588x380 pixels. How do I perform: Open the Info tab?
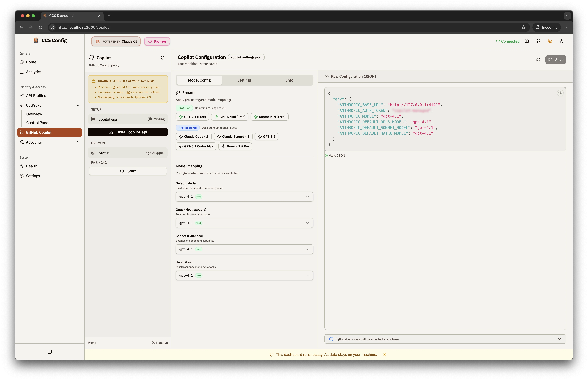289,80
